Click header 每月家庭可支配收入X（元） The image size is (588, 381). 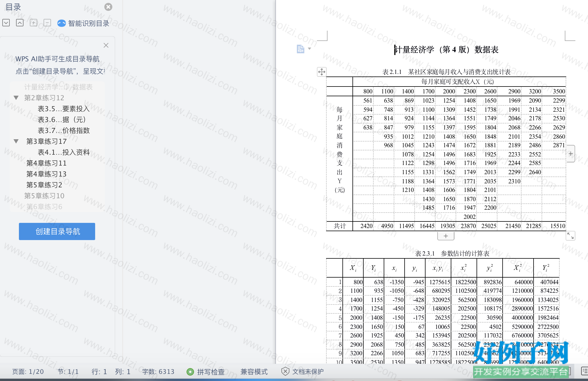coord(458,82)
